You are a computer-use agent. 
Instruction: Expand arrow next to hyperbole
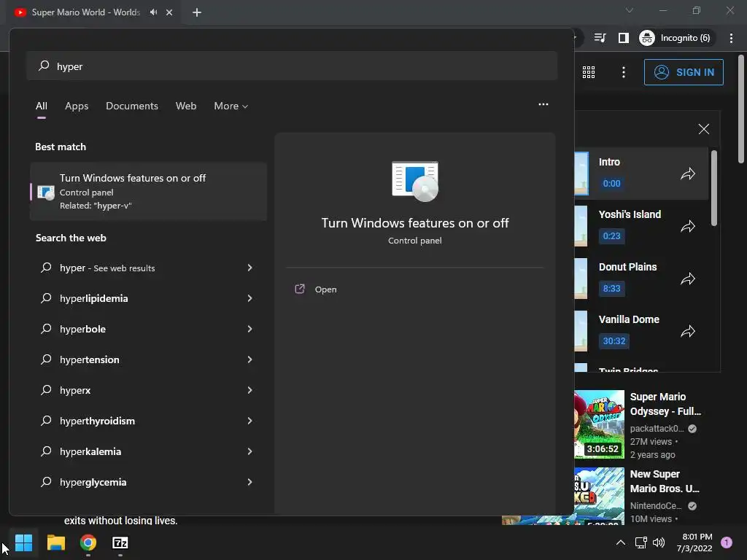point(249,329)
